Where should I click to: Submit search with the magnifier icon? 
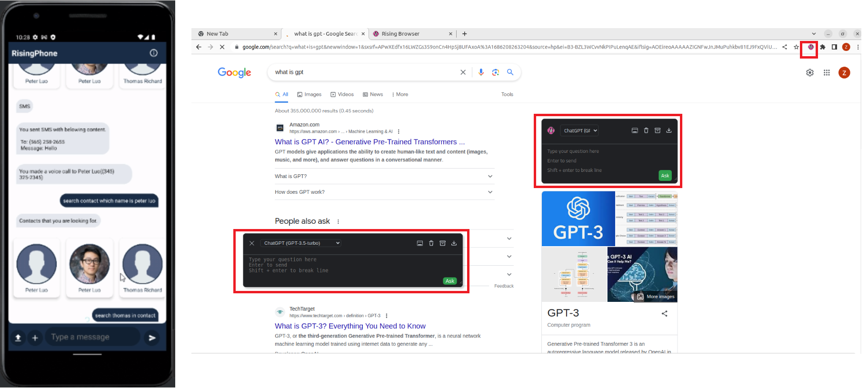[x=510, y=72]
